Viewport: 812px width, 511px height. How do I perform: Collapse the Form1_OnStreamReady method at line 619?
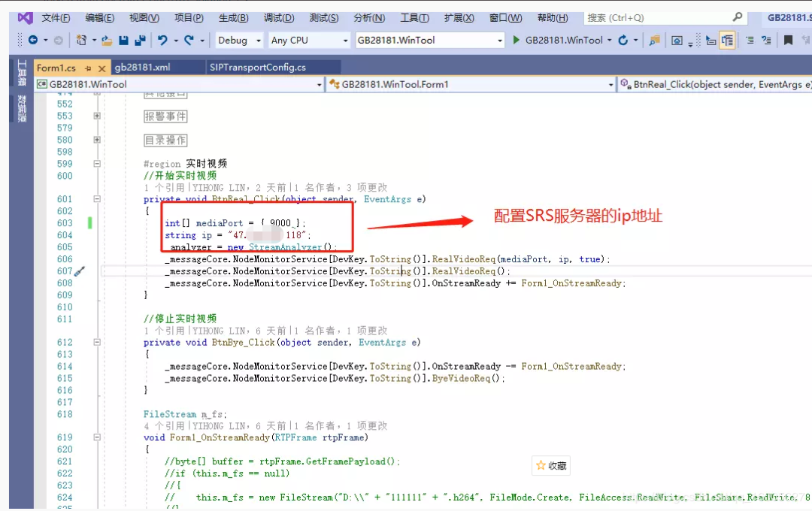(97, 437)
